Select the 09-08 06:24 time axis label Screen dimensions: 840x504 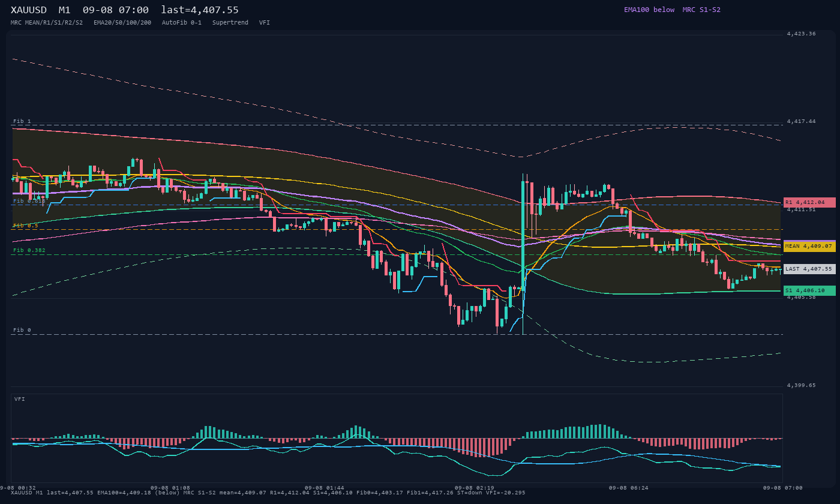(628, 488)
